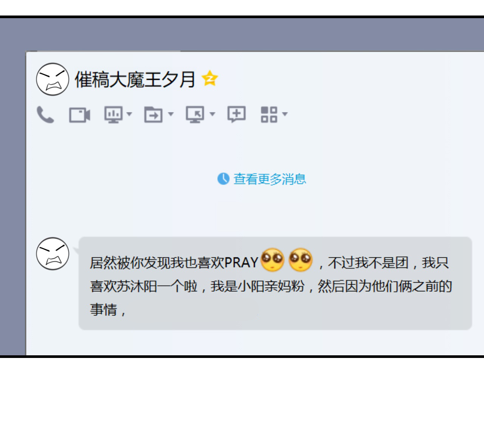Click the send file folder icon
Viewport: 484px width, 448px height.
tap(154, 115)
